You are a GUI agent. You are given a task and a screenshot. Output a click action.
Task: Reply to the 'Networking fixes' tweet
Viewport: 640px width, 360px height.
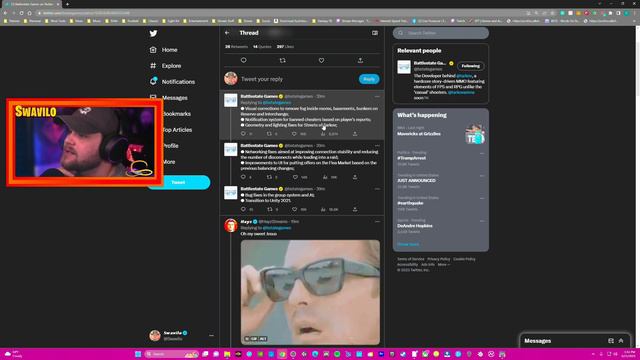pos(243,177)
